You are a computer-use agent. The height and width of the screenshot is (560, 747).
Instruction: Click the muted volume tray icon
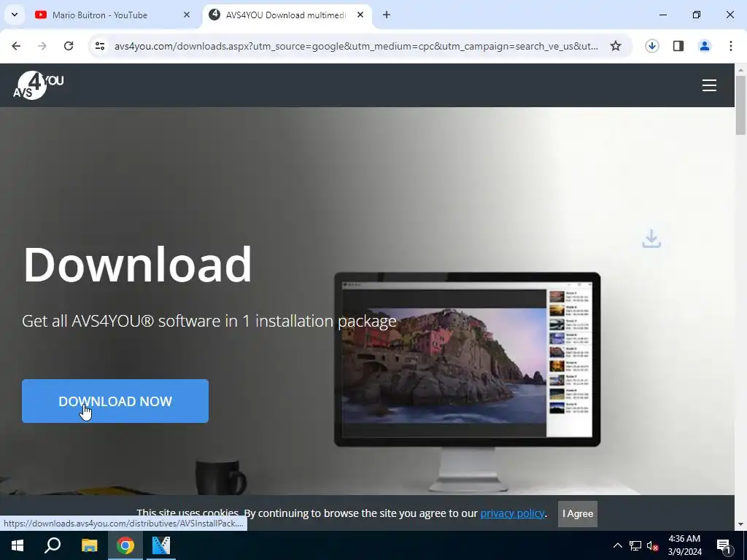point(652,545)
